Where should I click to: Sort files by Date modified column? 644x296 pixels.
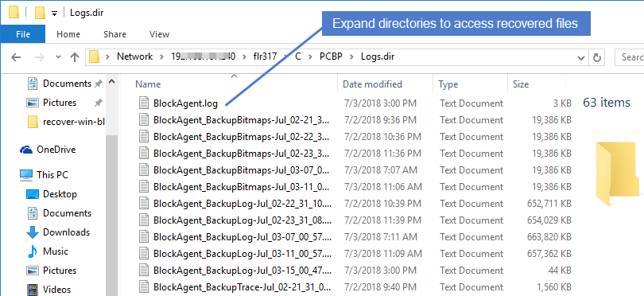tap(372, 84)
